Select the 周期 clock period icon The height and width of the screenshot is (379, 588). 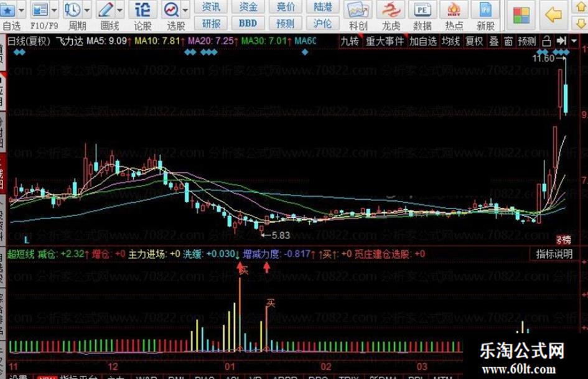pos(72,10)
